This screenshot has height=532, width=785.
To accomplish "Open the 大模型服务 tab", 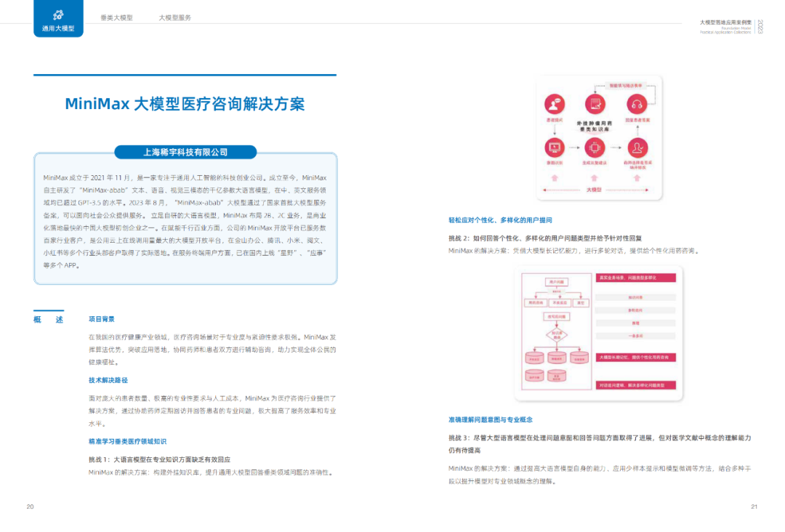I will pos(174,17).
